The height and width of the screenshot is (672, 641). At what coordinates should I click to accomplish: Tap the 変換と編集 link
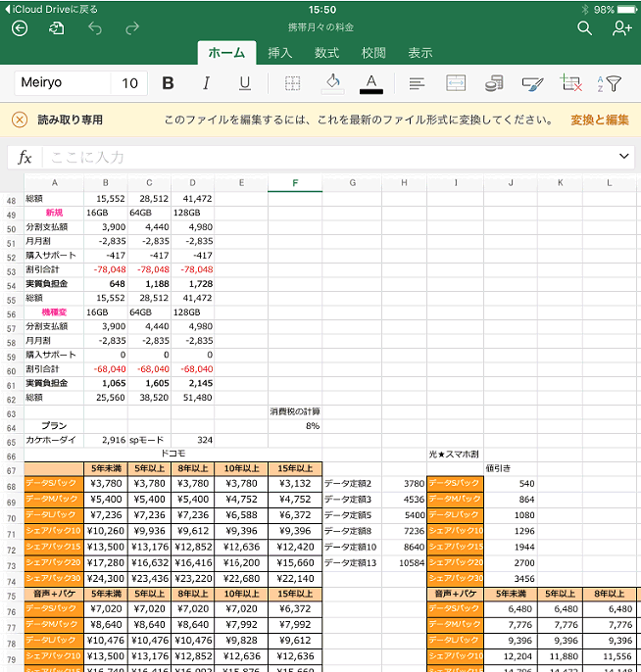[599, 120]
